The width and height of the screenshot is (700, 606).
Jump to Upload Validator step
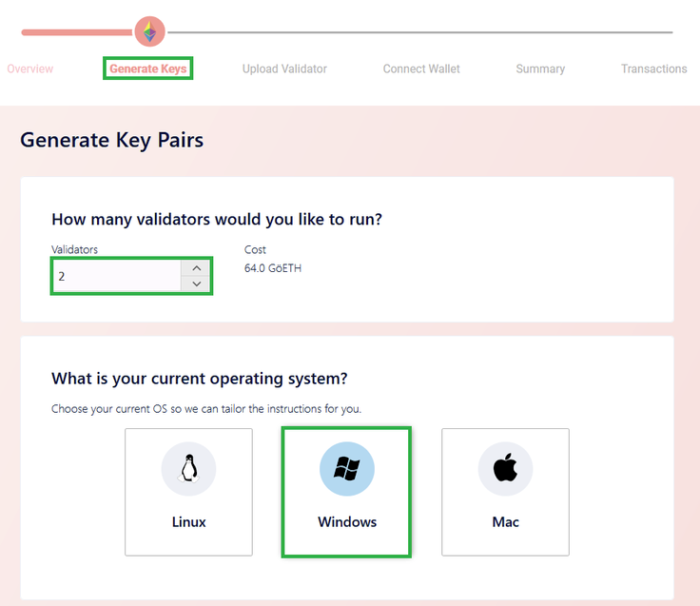click(x=284, y=68)
